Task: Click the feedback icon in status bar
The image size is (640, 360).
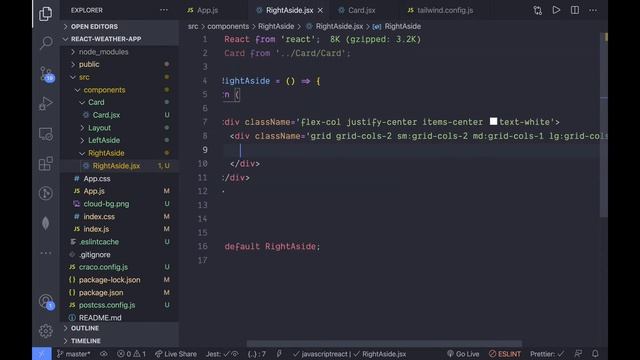Action: (x=578, y=354)
